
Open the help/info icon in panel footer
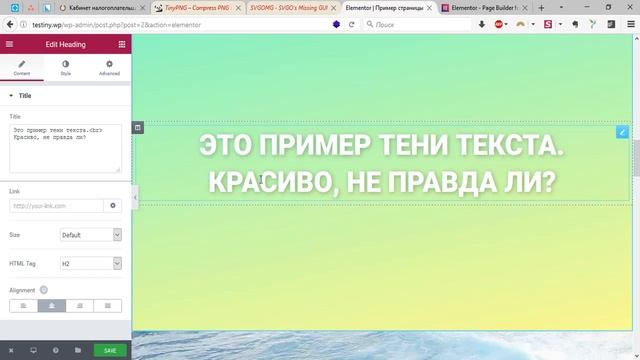click(x=56, y=350)
